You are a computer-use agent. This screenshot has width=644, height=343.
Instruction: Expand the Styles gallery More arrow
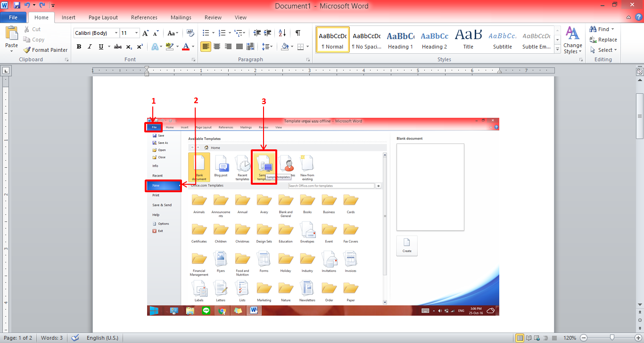point(557,50)
